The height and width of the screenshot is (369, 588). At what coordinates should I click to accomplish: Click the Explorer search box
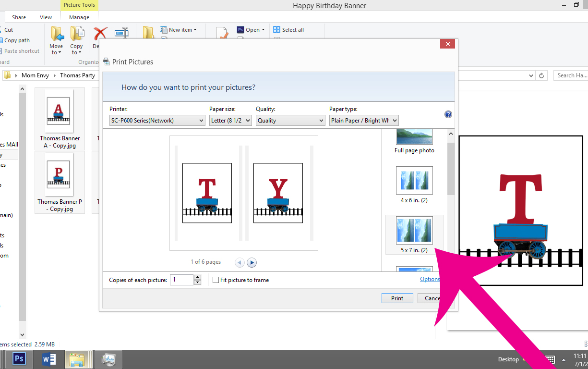[x=571, y=75]
